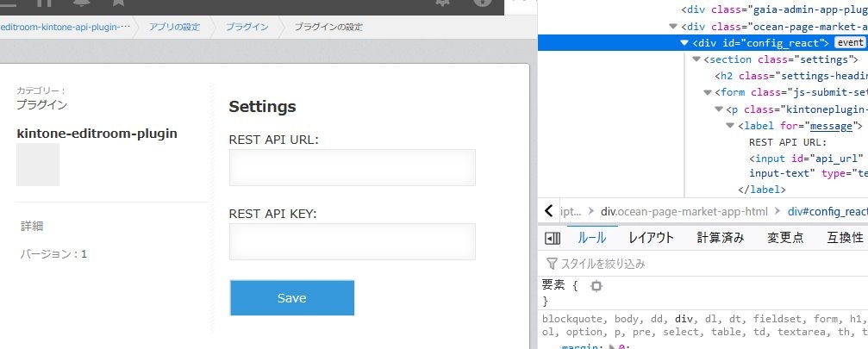Toggle the rules side panel icon
This screenshot has height=349, width=868.
pos(553,239)
